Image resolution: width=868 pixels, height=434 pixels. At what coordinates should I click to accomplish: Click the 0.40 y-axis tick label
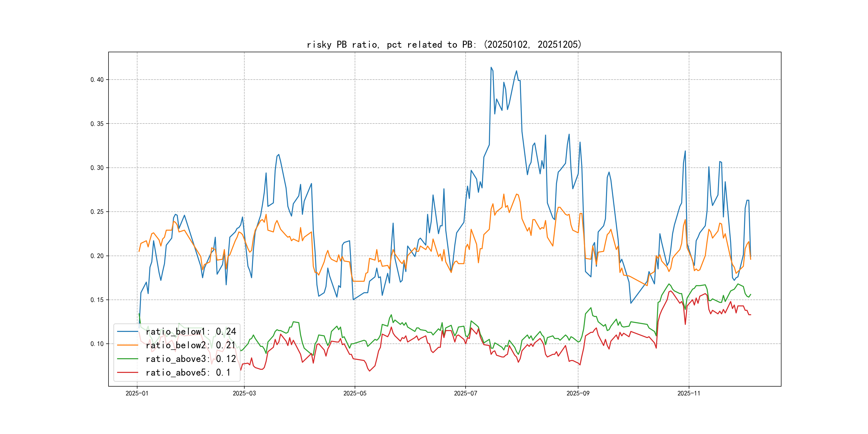pyautogui.click(x=97, y=80)
